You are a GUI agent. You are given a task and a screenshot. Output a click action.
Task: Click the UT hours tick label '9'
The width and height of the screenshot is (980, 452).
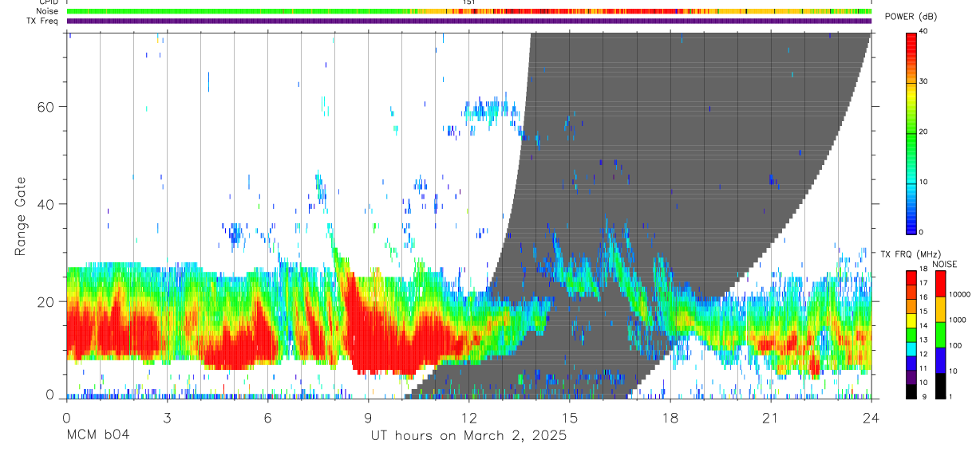[368, 417]
